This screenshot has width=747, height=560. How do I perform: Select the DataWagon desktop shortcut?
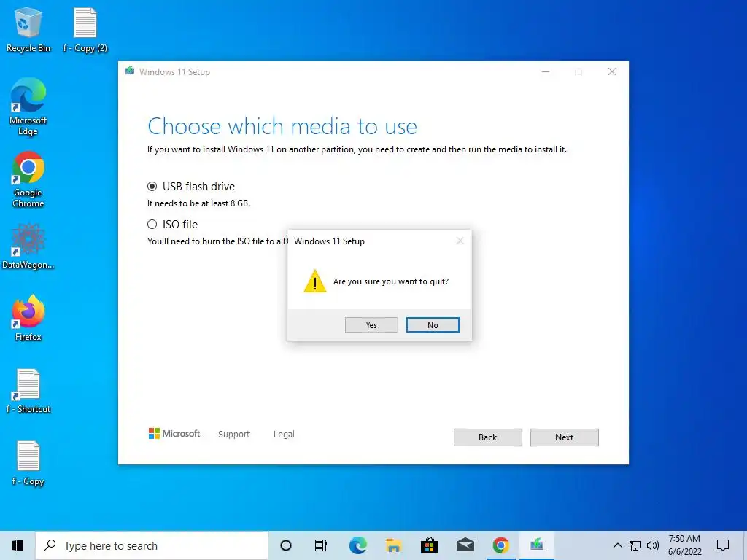[x=28, y=246]
